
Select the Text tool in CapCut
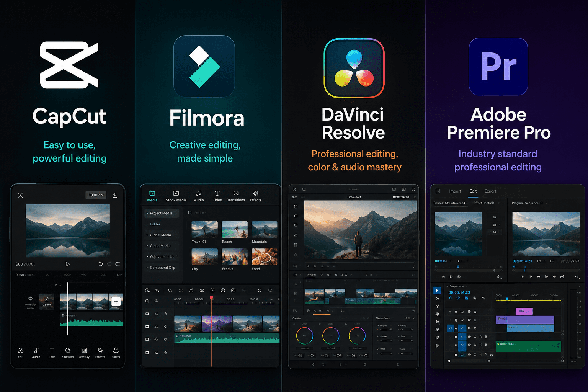click(52, 353)
